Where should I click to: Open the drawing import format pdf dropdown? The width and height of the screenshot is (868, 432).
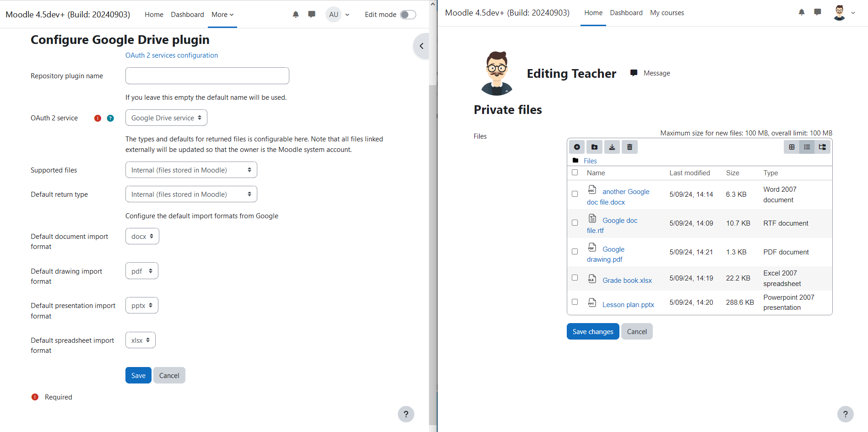tap(142, 271)
